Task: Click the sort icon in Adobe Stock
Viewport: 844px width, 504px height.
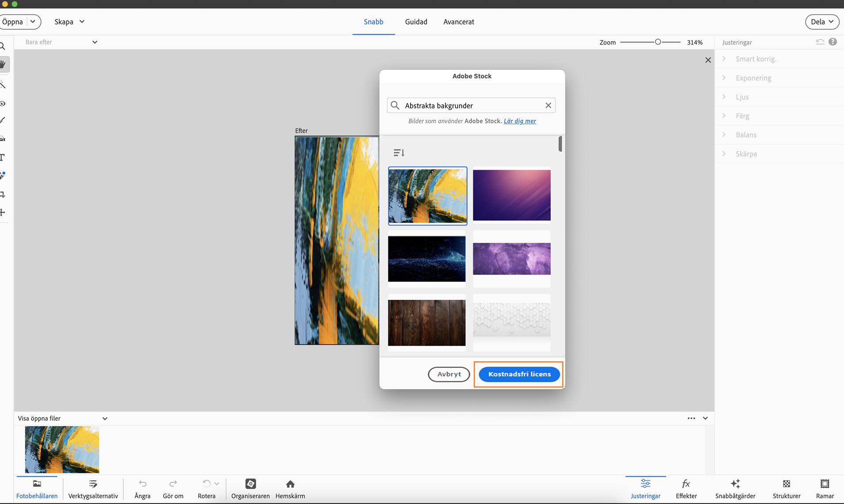Action: point(399,153)
